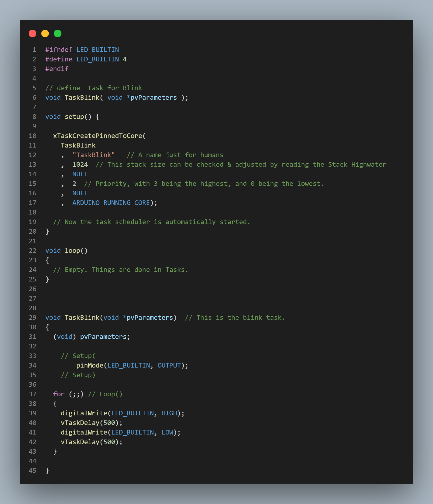Image resolution: width=433 pixels, height=504 pixels.
Task: Click the #ifndef preprocessor directive
Action: pyautogui.click(x=59, y=50)
